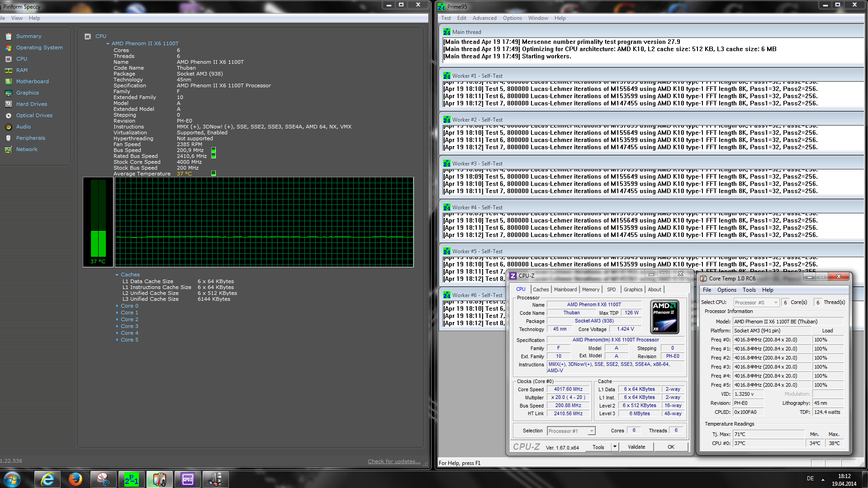Open the Options menu in Core Temp
The height and width of the screenshot is (488, 868).
[x=727, y=290]
